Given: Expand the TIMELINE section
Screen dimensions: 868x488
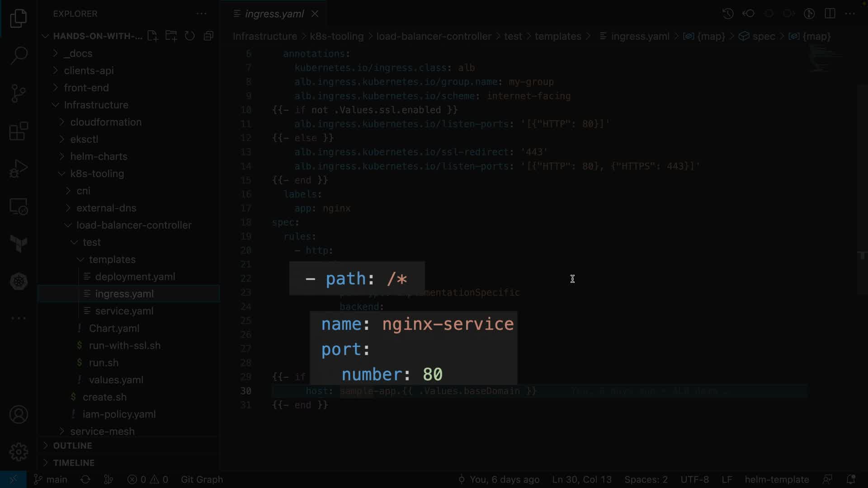Looking at the screenshot, I should (x=74, y=463).
